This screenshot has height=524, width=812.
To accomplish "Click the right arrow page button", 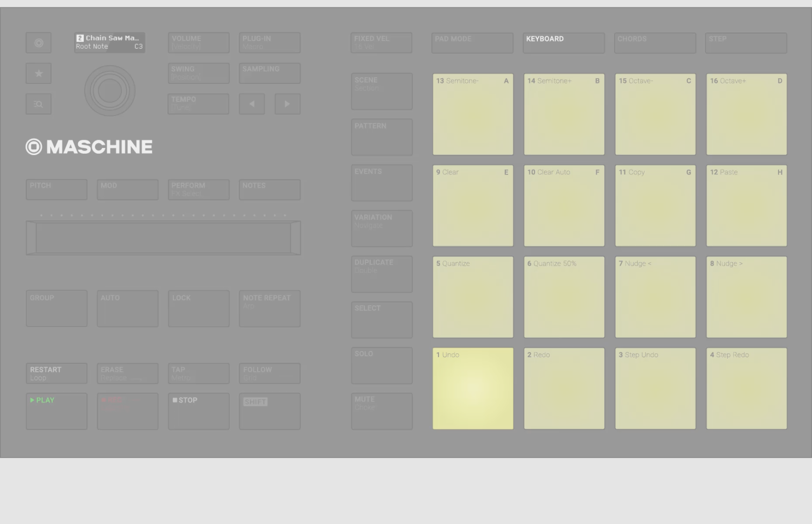I will click(287, 104).
